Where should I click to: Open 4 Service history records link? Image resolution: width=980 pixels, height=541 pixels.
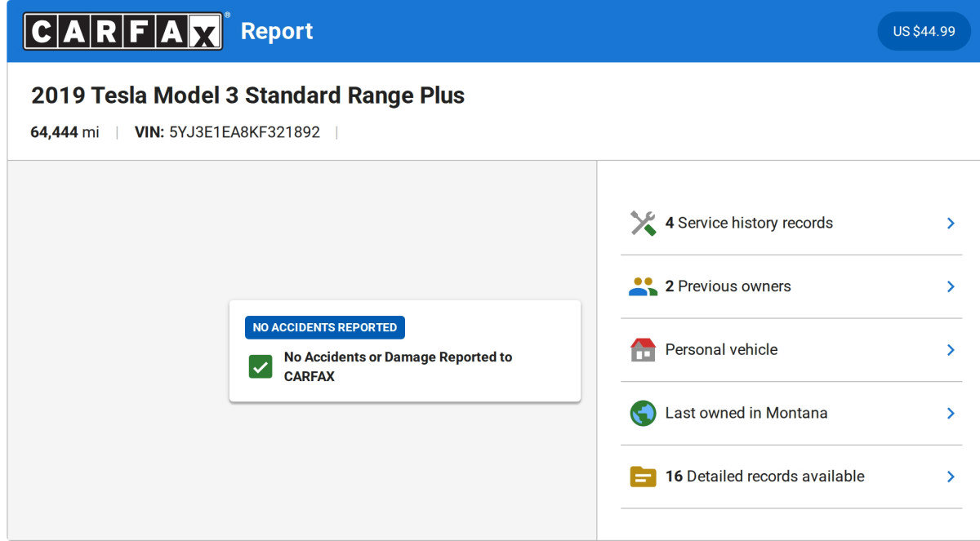749,223
